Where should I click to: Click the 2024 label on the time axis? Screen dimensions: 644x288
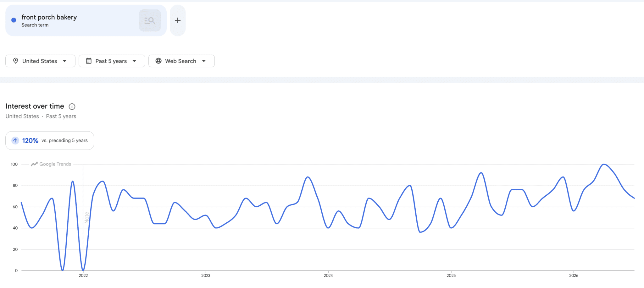point(328,275)
